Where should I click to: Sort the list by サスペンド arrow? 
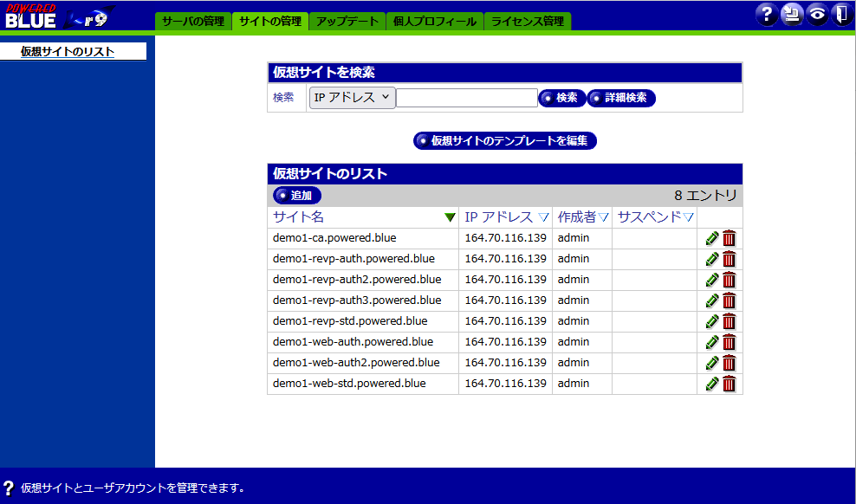[x=689, y=217]
